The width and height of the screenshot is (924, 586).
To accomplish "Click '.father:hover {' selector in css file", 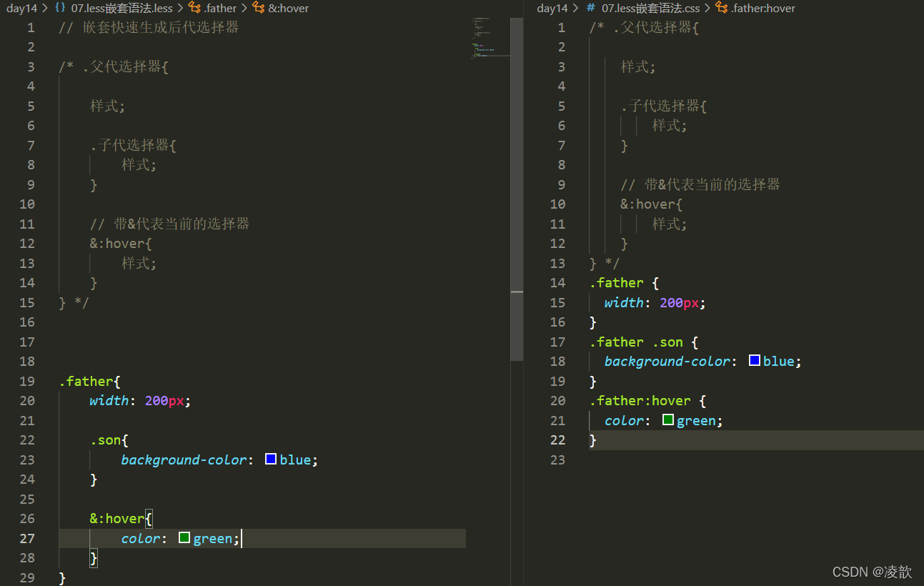I will (x=648, y=401).
